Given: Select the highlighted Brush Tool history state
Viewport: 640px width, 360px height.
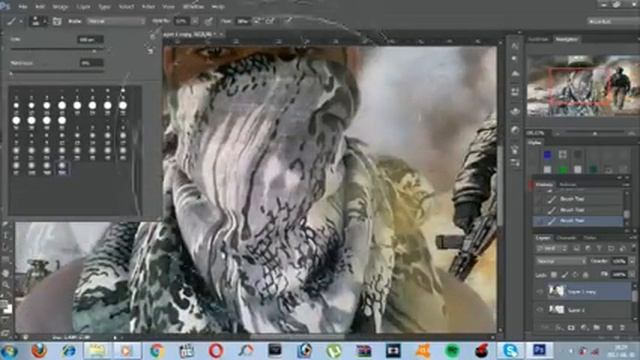Looking at the screenshot, I should click(x=578, y=221).
